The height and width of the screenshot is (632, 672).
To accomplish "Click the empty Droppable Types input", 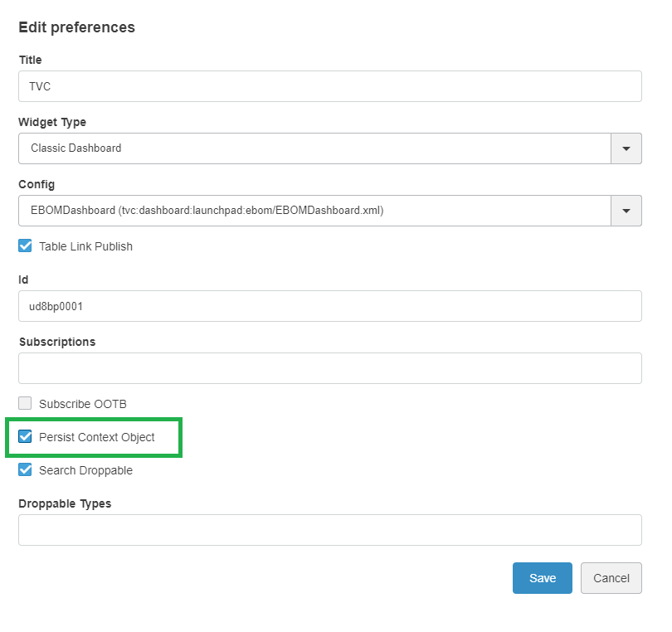I will [x=329, y=530].
